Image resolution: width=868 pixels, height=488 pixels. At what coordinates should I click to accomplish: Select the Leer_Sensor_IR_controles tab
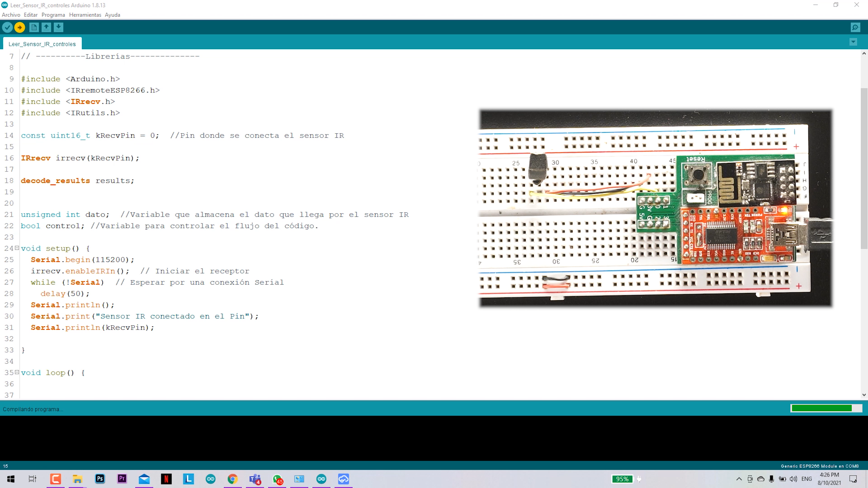click(42, 44)
